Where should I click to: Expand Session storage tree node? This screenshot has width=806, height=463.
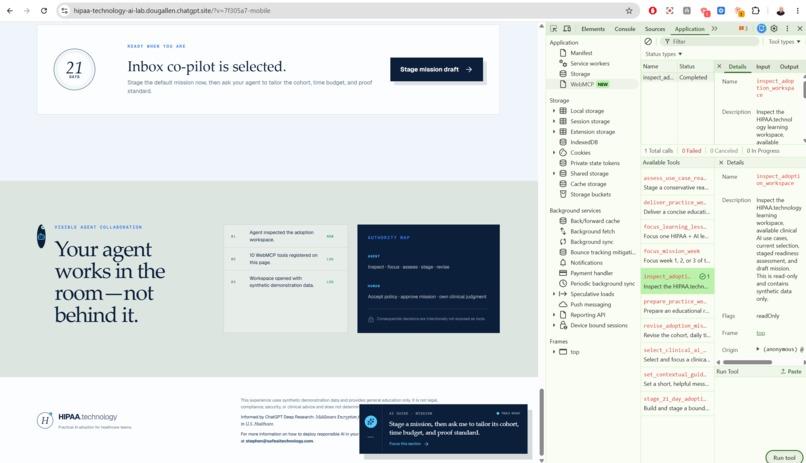click(554, 121)
